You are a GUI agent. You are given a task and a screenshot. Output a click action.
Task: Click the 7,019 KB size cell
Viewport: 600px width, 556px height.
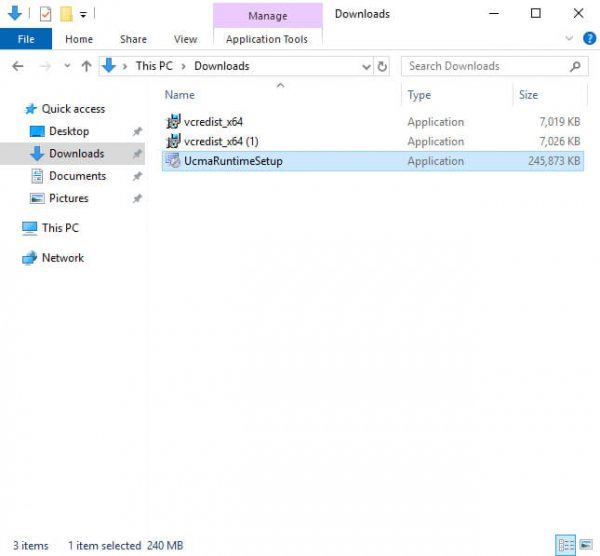pos(559,122)
